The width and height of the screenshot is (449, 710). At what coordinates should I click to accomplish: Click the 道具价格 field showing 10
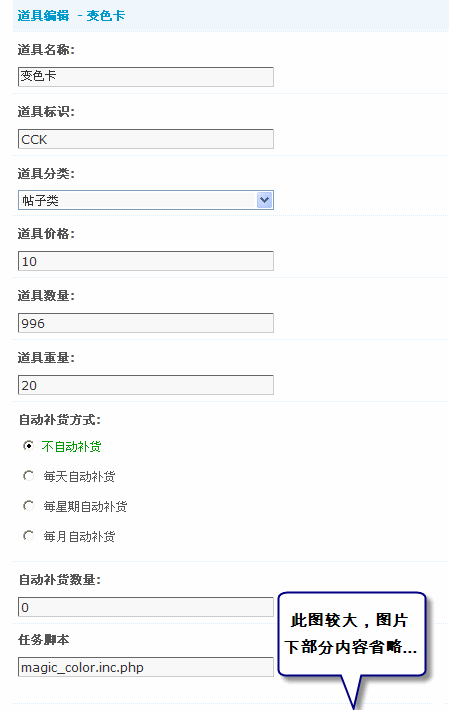pos(146,261)
